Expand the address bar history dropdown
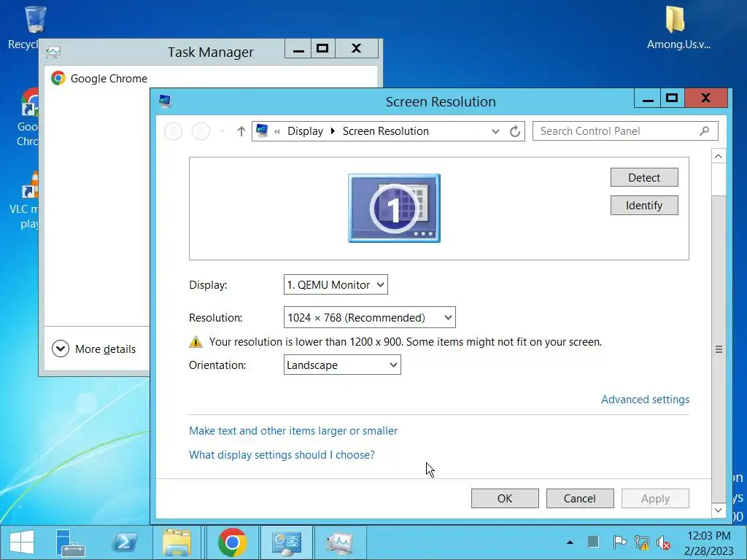 [x=495, y=131]
